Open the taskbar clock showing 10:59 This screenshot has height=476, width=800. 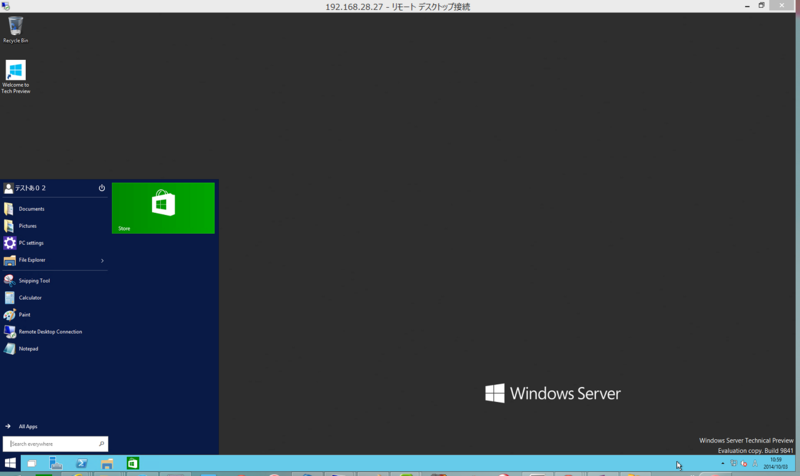pyautogui.click(x=776, y=463)
